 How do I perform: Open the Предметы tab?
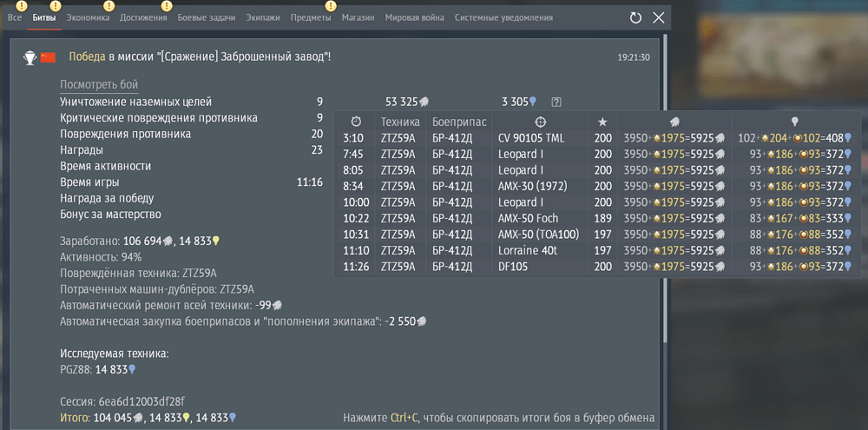point(311,17)
